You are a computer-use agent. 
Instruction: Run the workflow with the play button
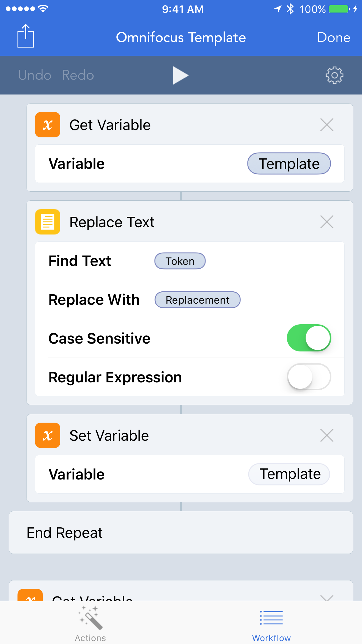tap(181, 75)
